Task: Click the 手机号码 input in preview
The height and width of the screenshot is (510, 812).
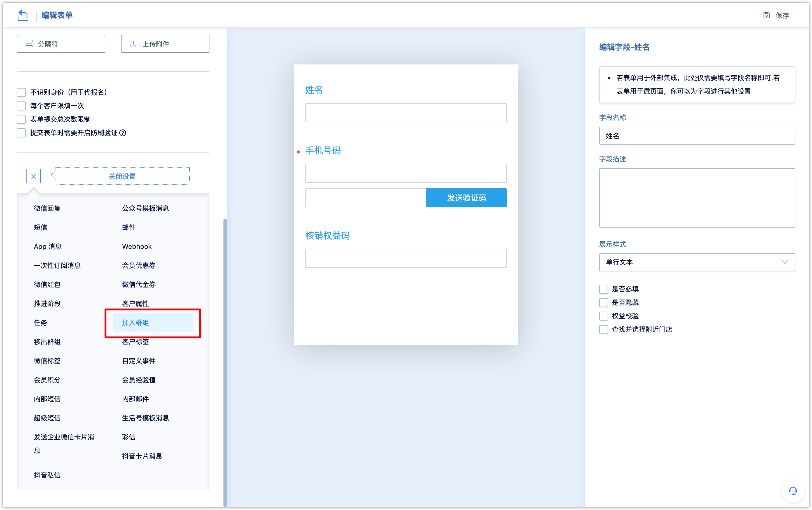Action: [406, 173]
